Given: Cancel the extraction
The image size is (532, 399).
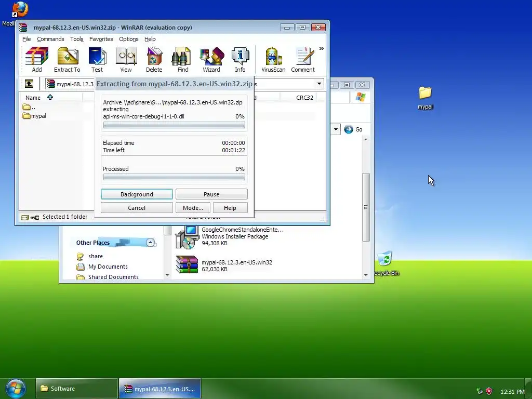Looking at the screenshot, I should tap(137, 208).
